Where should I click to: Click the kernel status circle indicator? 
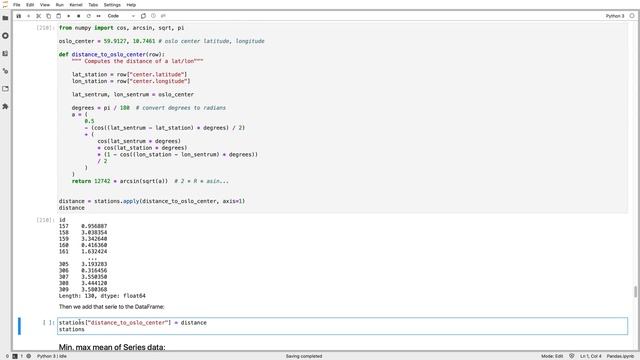(632, 16)
